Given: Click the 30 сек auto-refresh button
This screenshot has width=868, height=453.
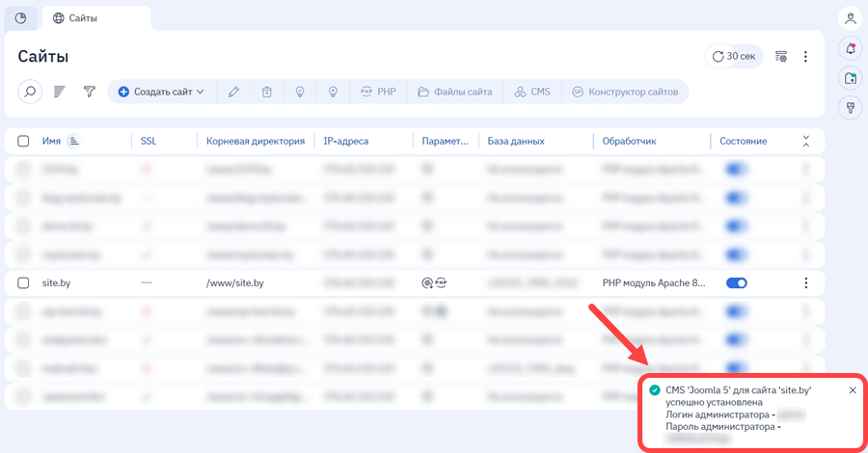Looking at the screenshot, I should [x=734, y=57].
